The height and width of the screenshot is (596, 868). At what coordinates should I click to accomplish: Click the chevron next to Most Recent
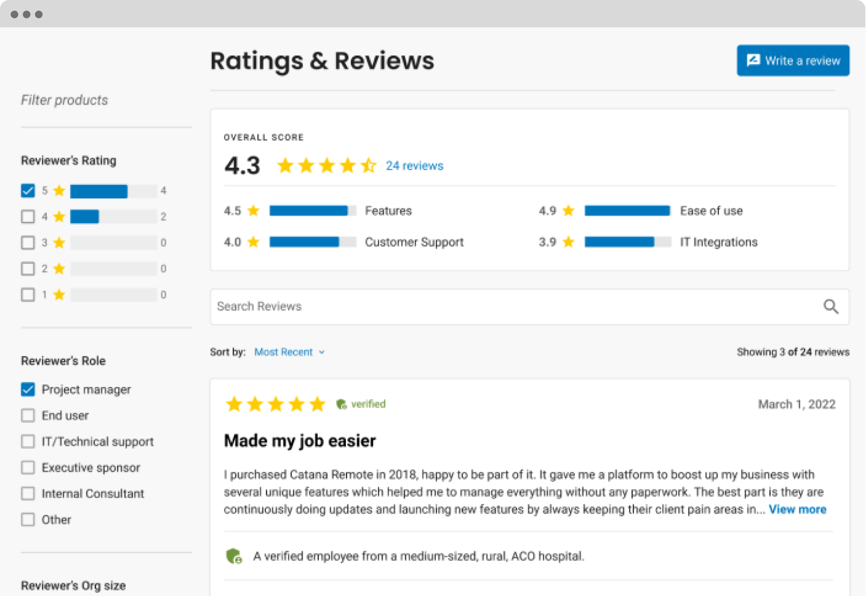(x=322, y=352)
